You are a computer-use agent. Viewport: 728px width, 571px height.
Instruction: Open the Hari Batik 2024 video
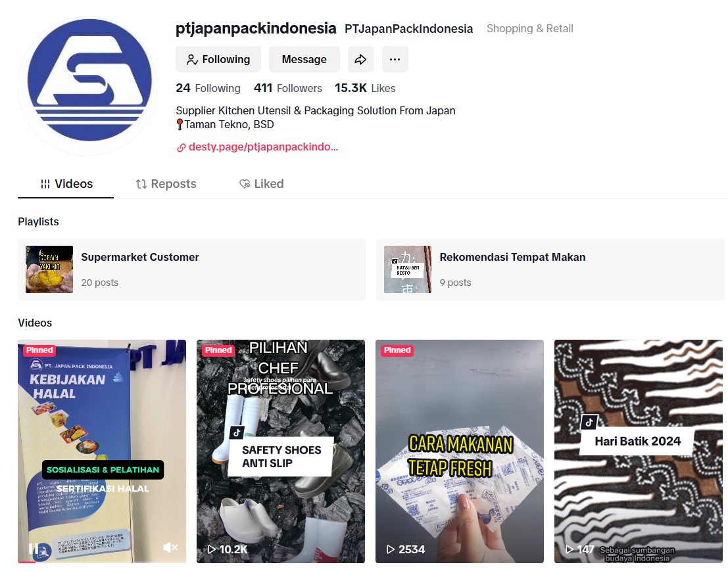[638, 451]
